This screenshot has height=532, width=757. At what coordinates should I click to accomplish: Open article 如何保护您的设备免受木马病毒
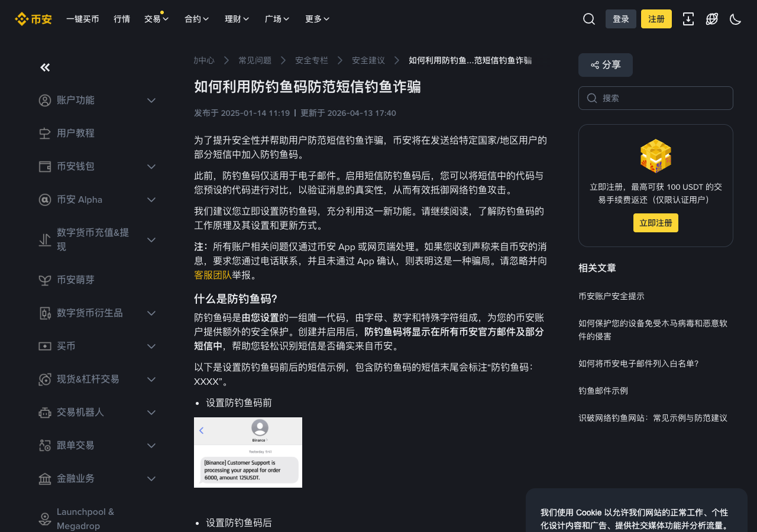(x=653, y=330)
